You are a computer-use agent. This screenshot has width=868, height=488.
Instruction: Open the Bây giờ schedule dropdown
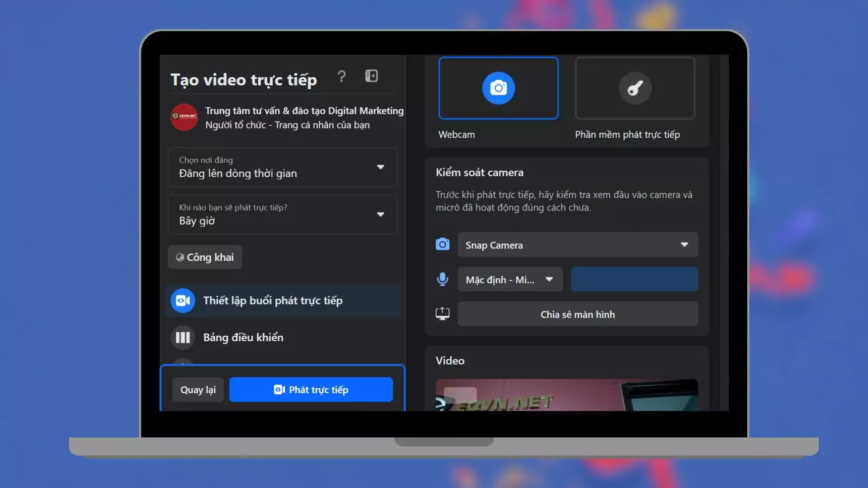tap(283, 215)
